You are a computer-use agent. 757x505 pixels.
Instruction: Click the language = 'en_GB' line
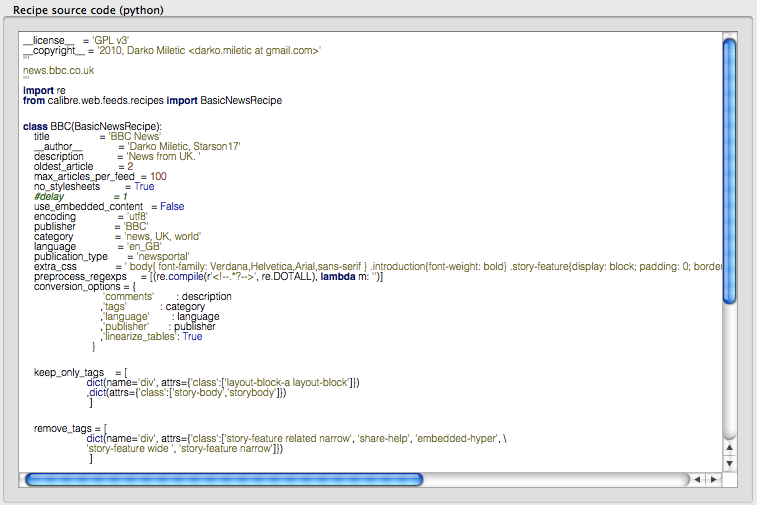pyautogui.click(x=98, y=246)
